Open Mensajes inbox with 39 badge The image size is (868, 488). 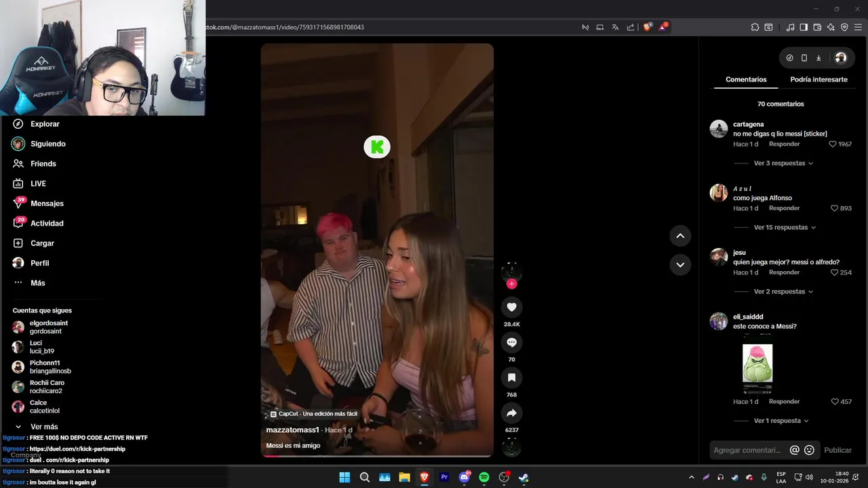pos(38,203)
